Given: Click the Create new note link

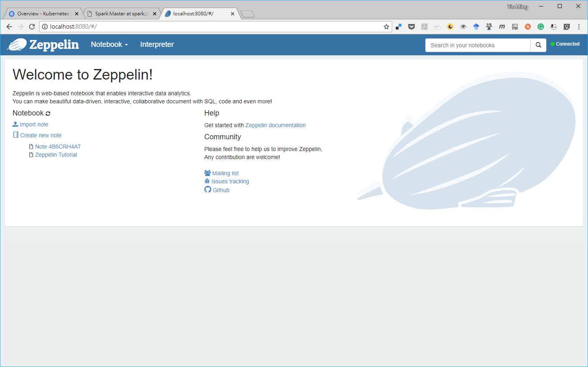Looking at the screenshot, I should [x=37, y=135].
